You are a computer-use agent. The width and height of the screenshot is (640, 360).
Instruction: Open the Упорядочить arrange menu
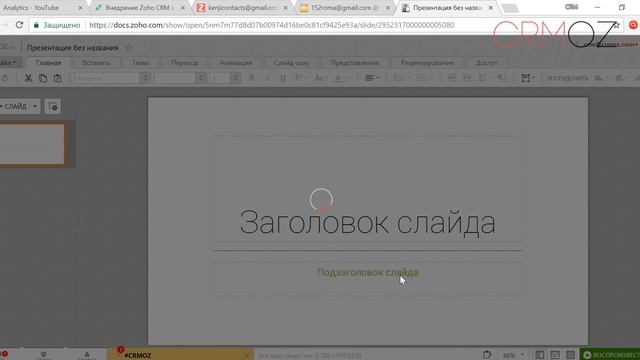tap(567, 78)
